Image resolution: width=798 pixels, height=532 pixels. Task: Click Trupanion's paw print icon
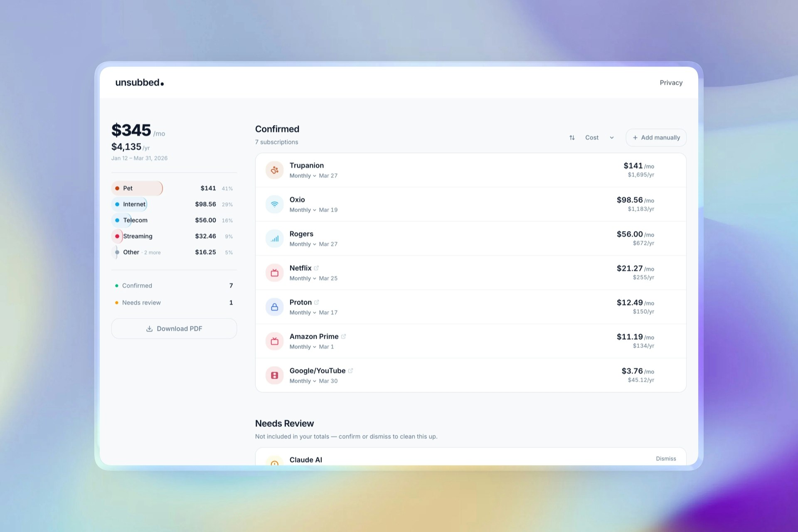pos(274,170)
